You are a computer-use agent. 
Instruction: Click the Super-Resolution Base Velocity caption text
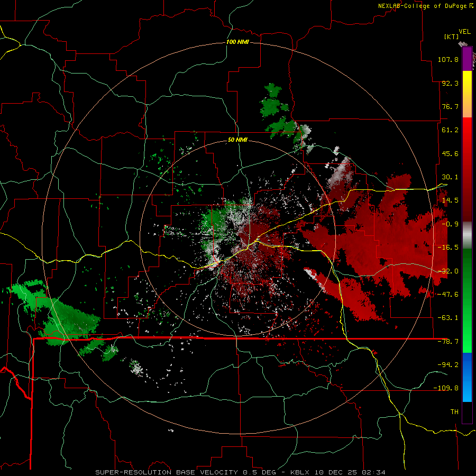pyautogui.click(x=168, y=472)
